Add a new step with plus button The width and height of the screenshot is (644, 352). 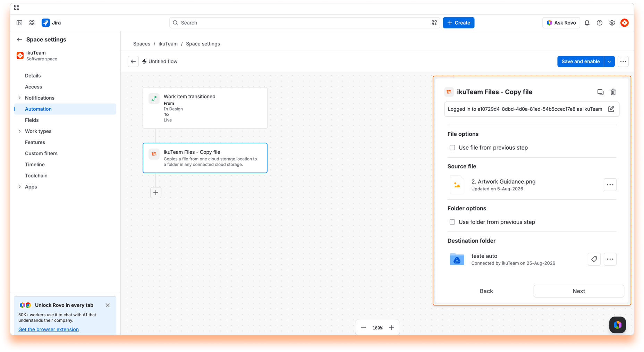(156, 193)
